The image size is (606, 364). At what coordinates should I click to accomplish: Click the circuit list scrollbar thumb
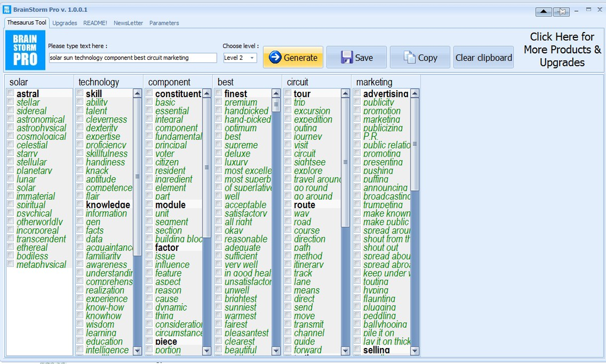345,162
